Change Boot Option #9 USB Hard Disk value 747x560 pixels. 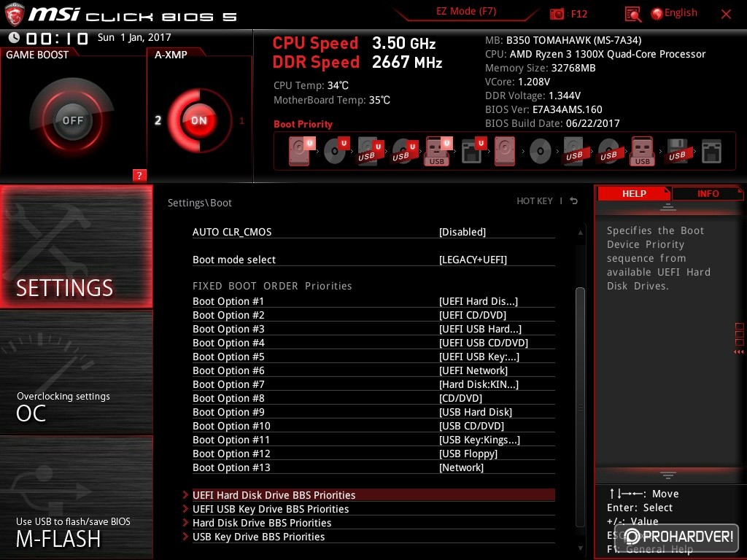pyautogui.click(x=475, y=411)
